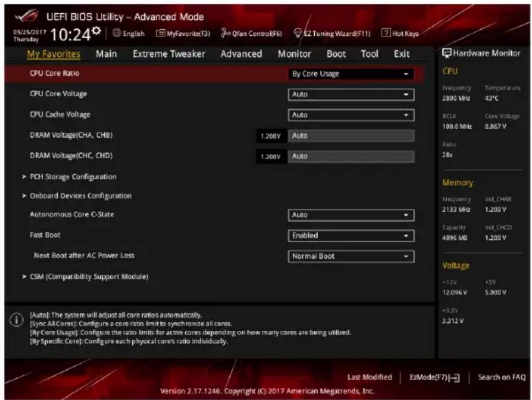Image resolution: width=532 pixels, height=400 pixels.
Task: Click the 43°C temperature value
Action: (x=491, y=99)
